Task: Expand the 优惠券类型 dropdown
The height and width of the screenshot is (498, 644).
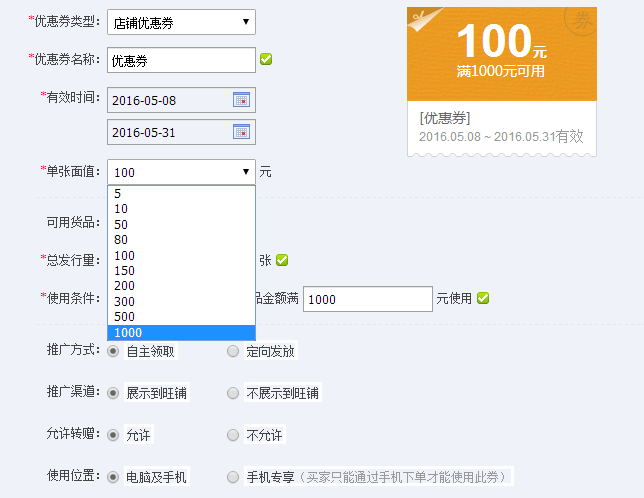Action: click(181, 22)
